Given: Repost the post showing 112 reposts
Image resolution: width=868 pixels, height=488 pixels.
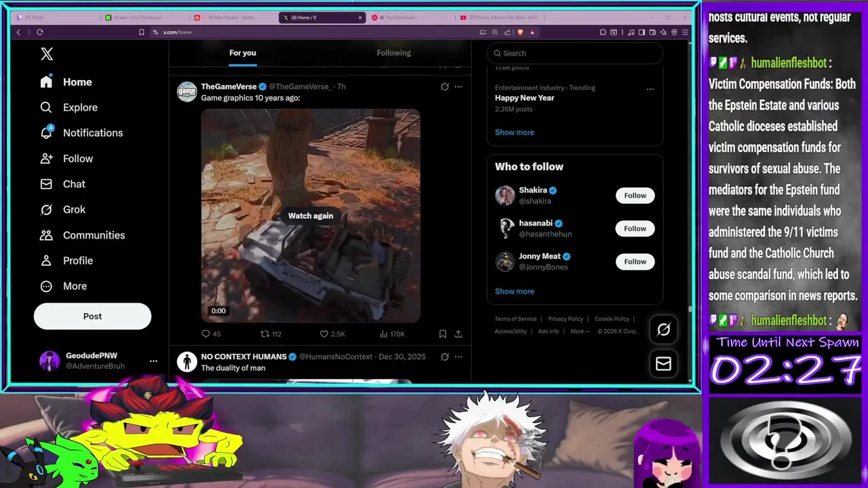Looking at the screenshot, I should point(271,334).
